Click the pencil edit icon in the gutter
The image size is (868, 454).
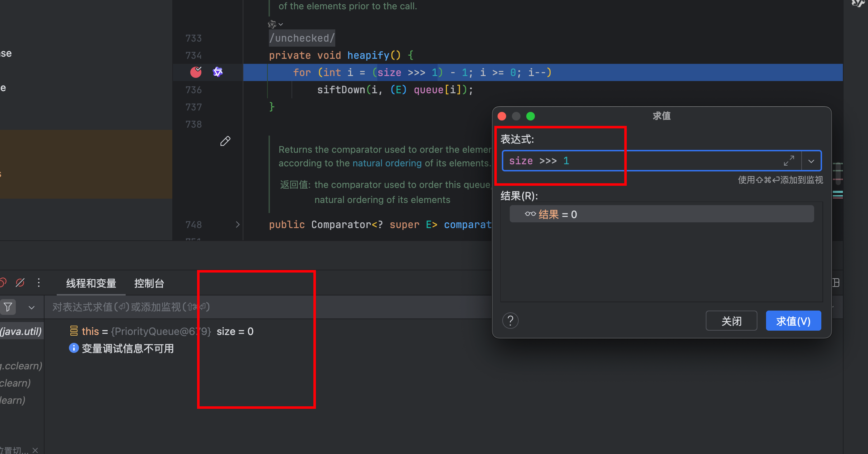(225, 141)
